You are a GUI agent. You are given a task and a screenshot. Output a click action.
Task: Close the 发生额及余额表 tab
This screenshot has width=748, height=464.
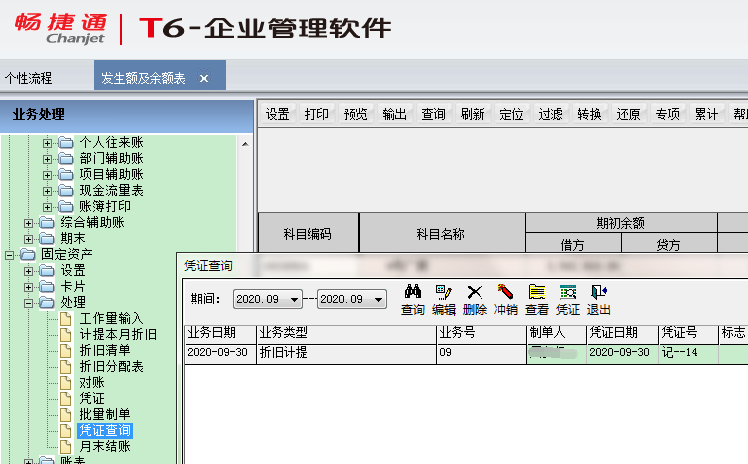point(204,78)
